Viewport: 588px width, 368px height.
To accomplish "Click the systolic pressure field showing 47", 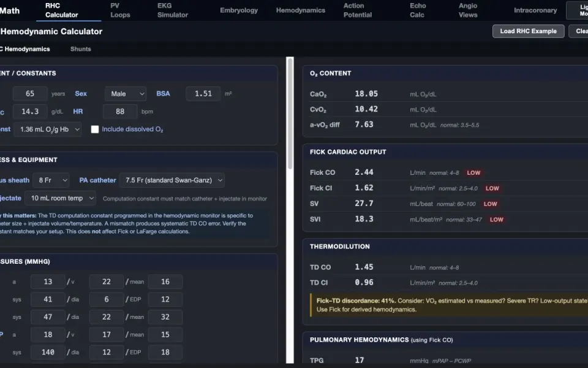I will pos(48,317).
